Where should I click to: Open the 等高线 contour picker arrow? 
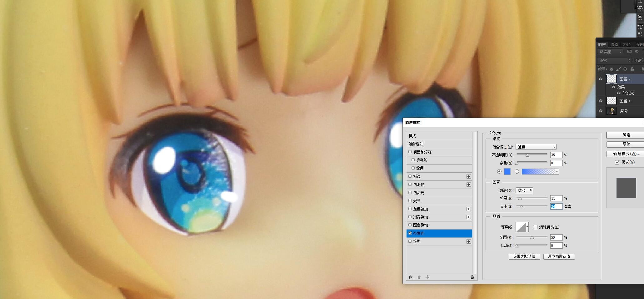(x=527, y=227)
